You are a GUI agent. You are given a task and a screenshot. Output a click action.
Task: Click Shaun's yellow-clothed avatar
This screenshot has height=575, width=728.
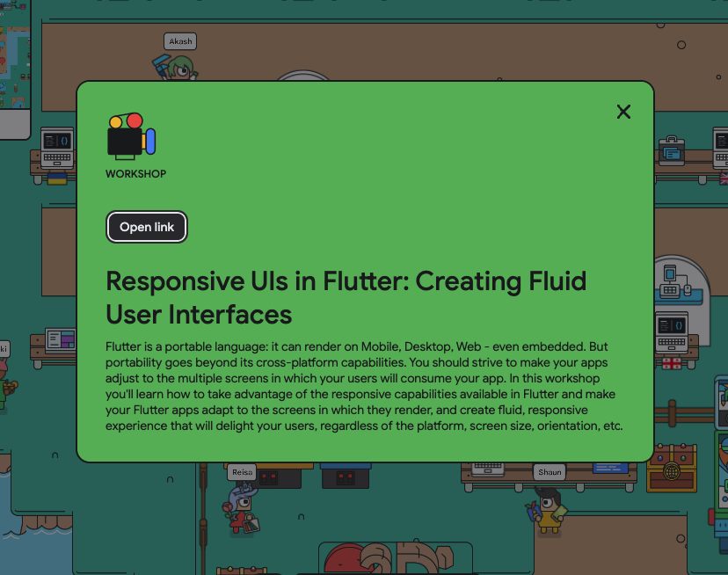coord(548,511)
